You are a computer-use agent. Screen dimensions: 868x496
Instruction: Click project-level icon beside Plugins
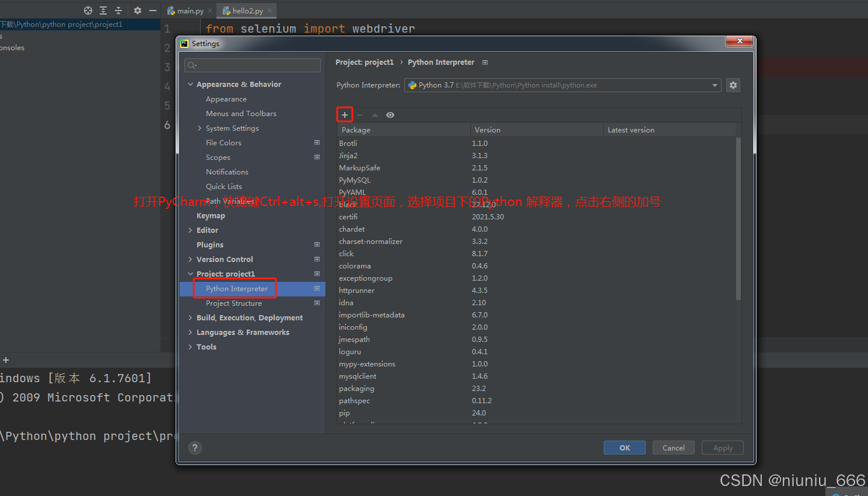click(x=317, y=244)
